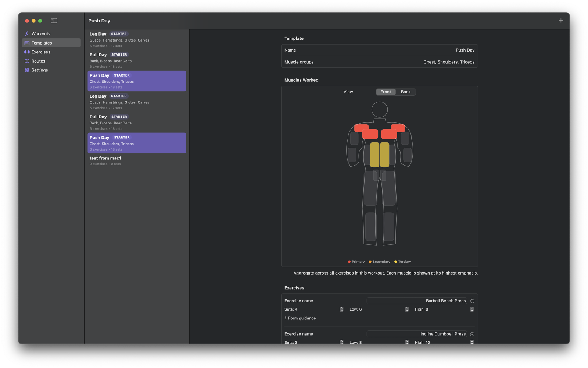
Task: Select the second Leg Day template
Action: (x=137, y=102)
